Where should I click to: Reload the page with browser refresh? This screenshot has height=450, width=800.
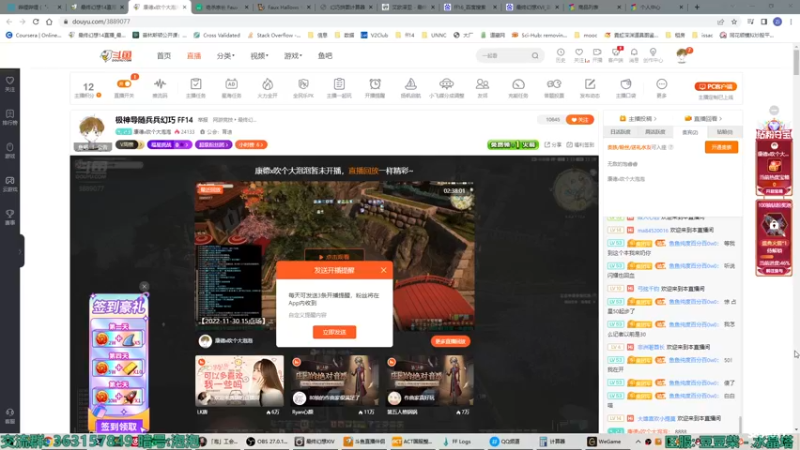pyautogui.click(x=36, y=21)
